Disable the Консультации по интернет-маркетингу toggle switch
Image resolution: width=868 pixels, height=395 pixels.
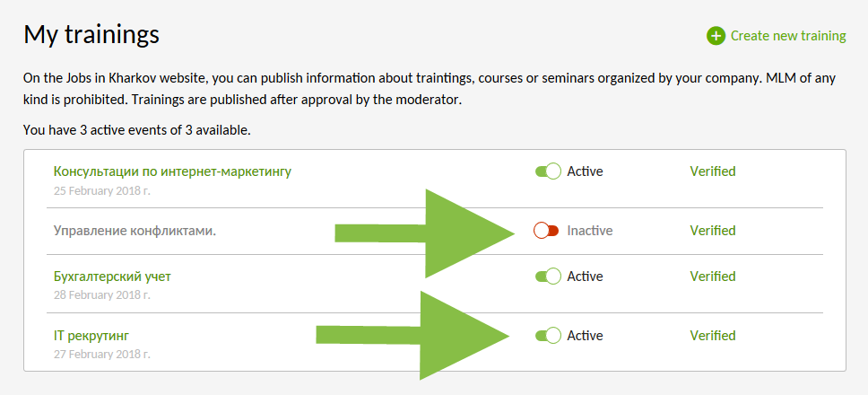click(x=548, y=171)
